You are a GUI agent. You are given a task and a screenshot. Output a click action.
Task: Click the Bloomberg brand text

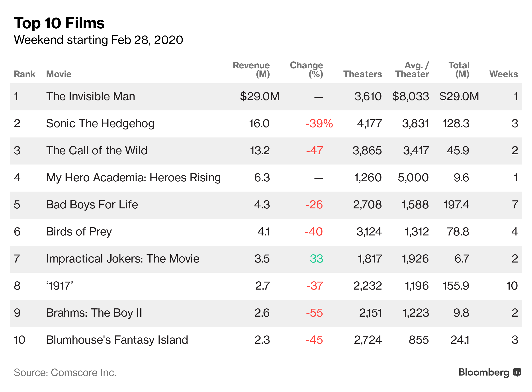[x=484, y=372]
